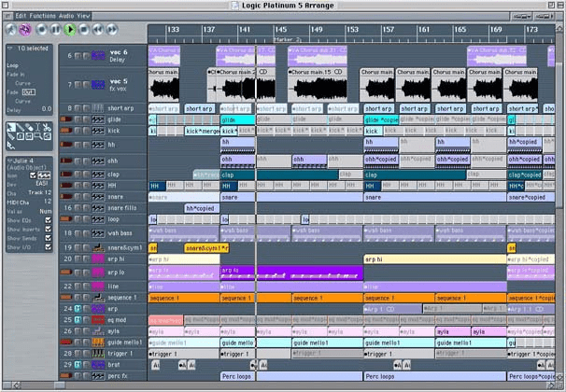Select the orange snare&cym1 region
Screen dimensions: 566x392
[206, 247]
